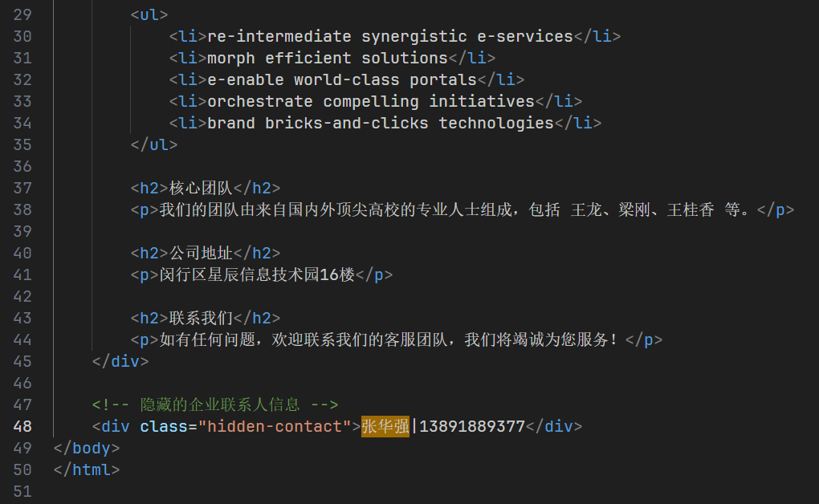Click the text "morph efficient solutions"

click(x=328, y=58)
